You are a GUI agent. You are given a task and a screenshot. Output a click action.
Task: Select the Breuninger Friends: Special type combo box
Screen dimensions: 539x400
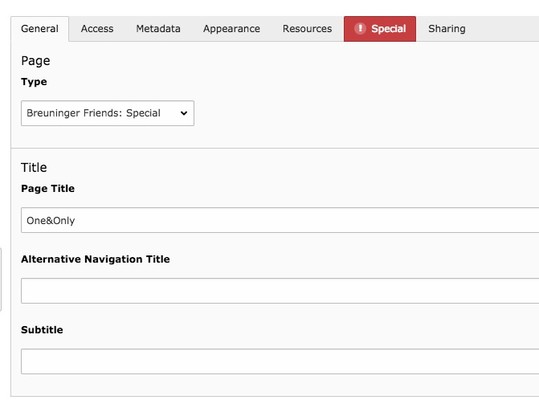coord(108,113)
